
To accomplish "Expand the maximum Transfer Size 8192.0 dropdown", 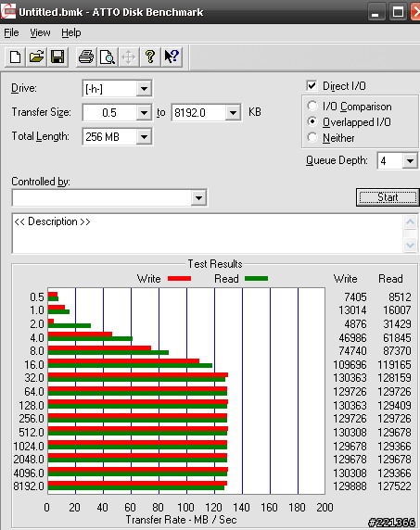I will pos(233,112).
